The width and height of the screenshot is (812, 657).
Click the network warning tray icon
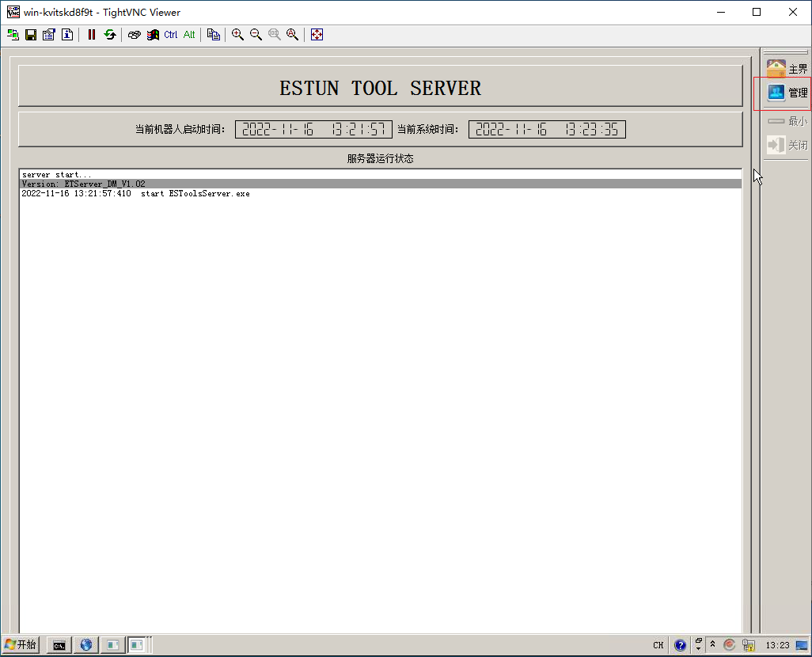pos(749,645)
